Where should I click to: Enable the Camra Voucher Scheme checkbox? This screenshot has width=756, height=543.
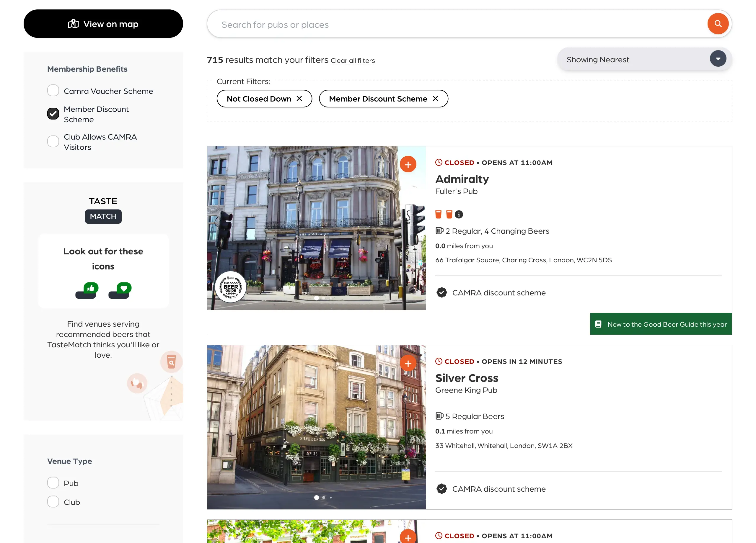tap(53, 91)
